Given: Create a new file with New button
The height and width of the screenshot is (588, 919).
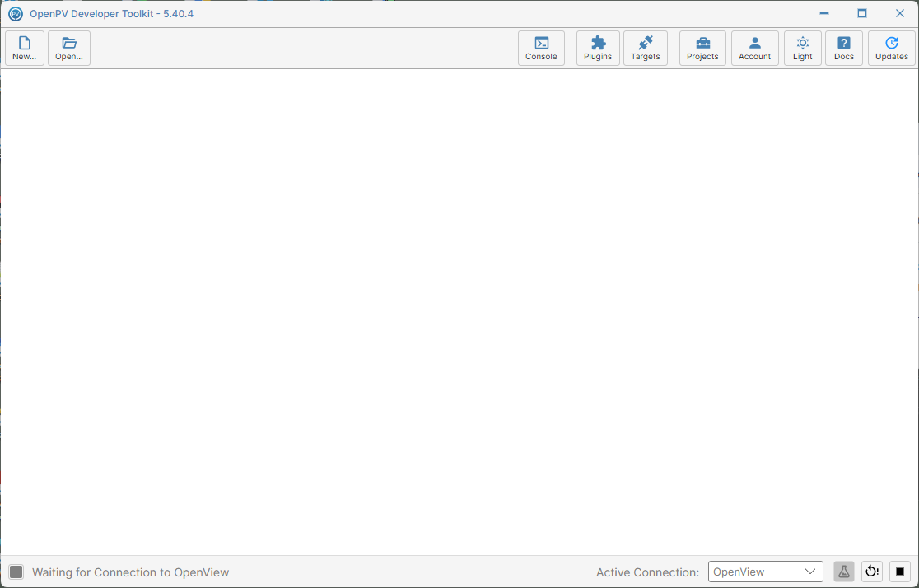Looking at the screenshot, I should [25, 48].
